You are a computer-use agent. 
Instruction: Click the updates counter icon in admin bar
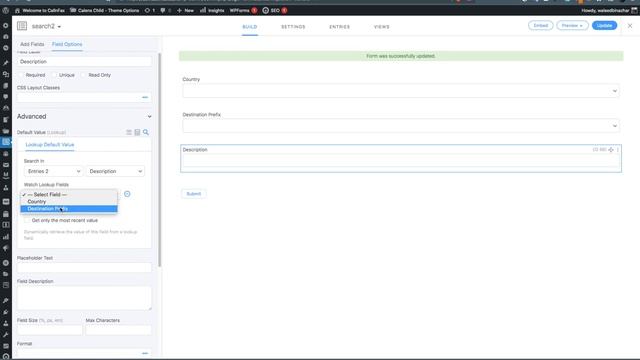coord(149,10)
